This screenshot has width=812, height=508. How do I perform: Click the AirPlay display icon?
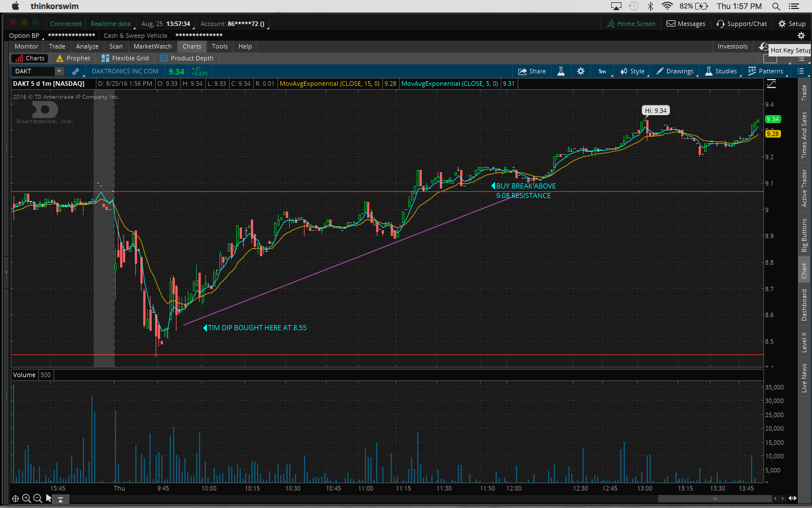(616, 6)
